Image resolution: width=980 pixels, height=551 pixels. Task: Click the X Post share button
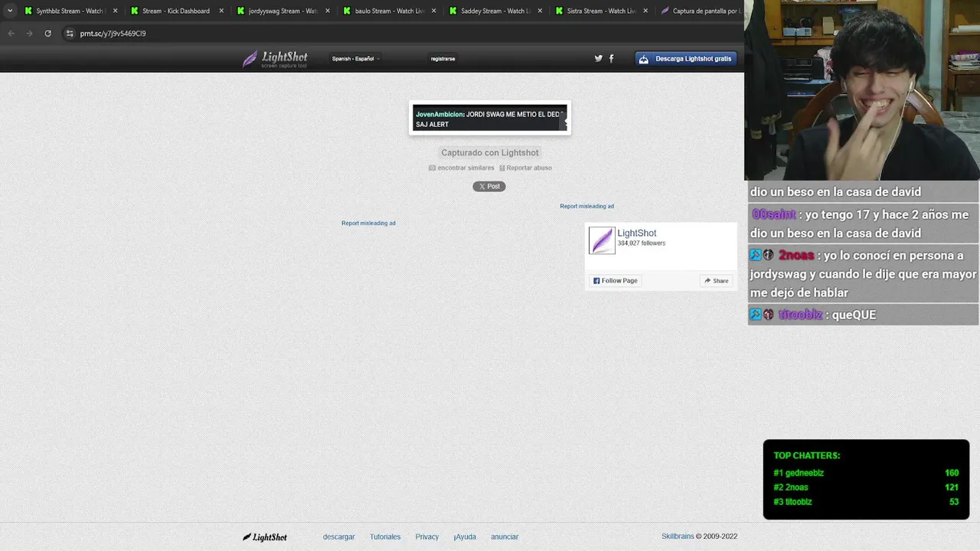point(488,186)
